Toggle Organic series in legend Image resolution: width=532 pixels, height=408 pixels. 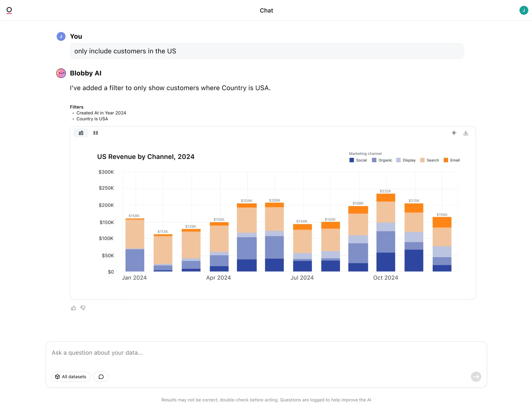[382, 160]
